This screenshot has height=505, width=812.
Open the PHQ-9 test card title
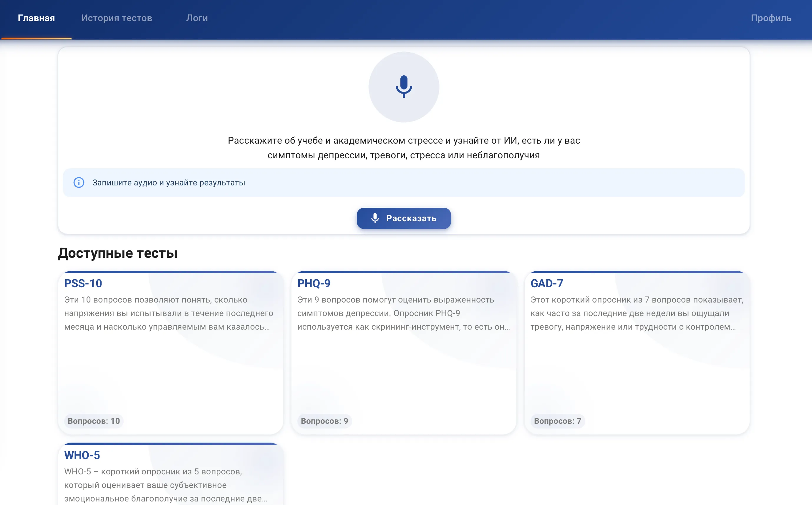pyautogui.click(x=314, y=283)
